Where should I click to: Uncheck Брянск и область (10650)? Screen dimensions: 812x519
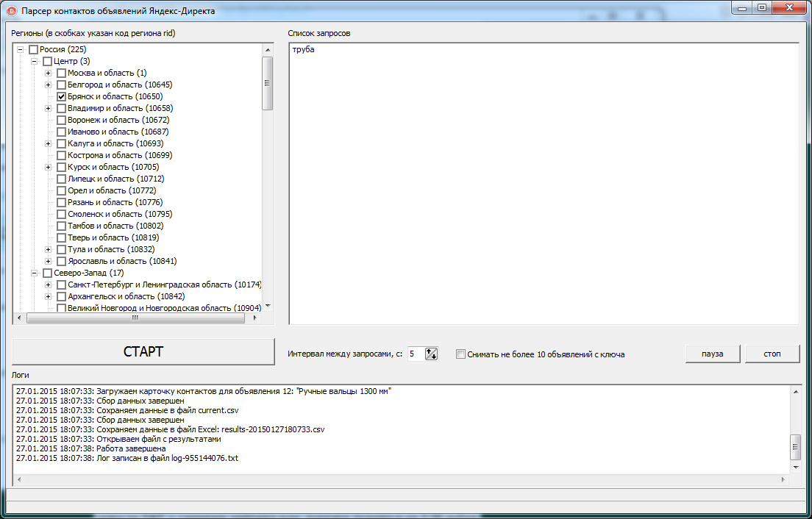click(61, 97)
